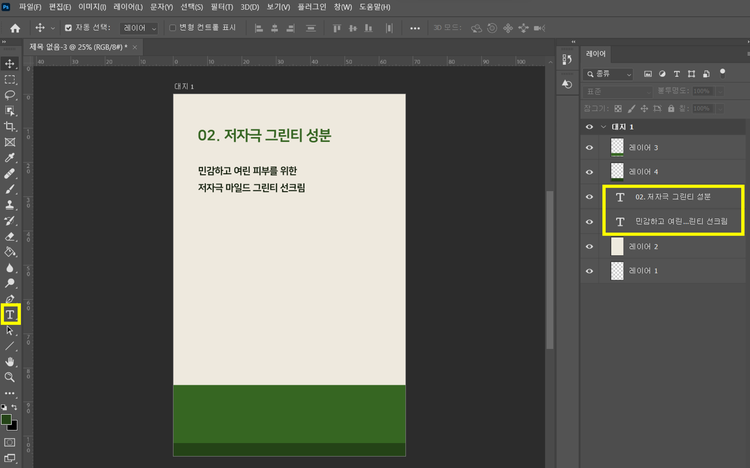Choose the Eyedropper tool
Image resolution: width=750 pixels, height=468 pixels.
[x=10, y=158]
